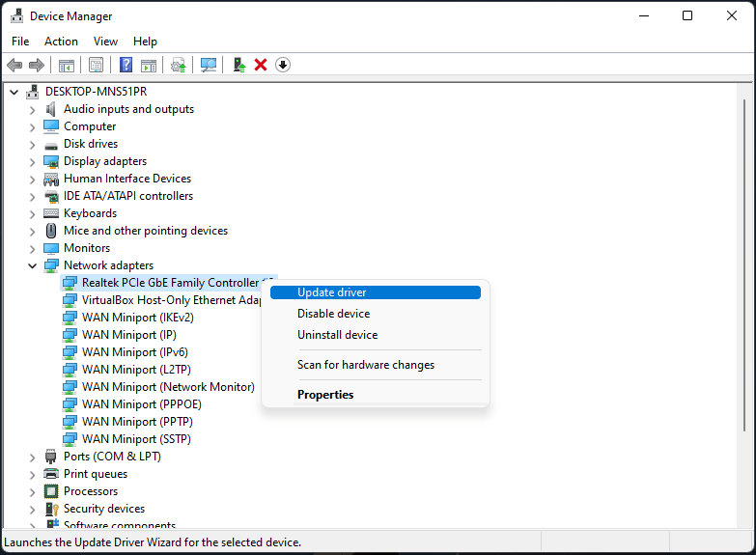This screenshot has width=756, height=555.
Task: Expand the Disk drives chevron
Action: click(32, 145)
